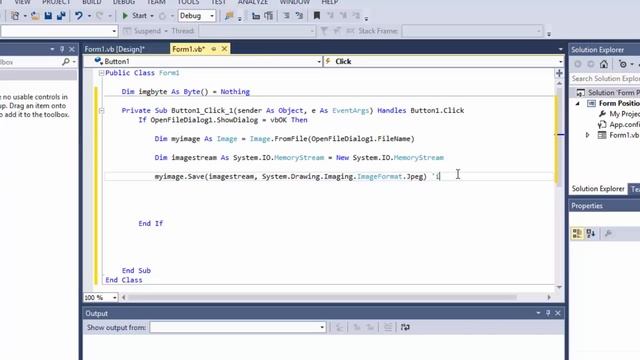The width and height of the screenshot is (640, 360).
Task: Close the Output panel
Action: [558, 313]
